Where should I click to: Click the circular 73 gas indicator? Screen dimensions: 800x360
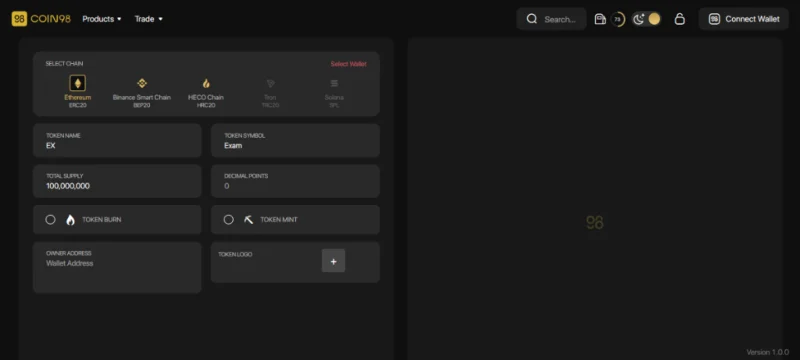[x=618, y=19]
